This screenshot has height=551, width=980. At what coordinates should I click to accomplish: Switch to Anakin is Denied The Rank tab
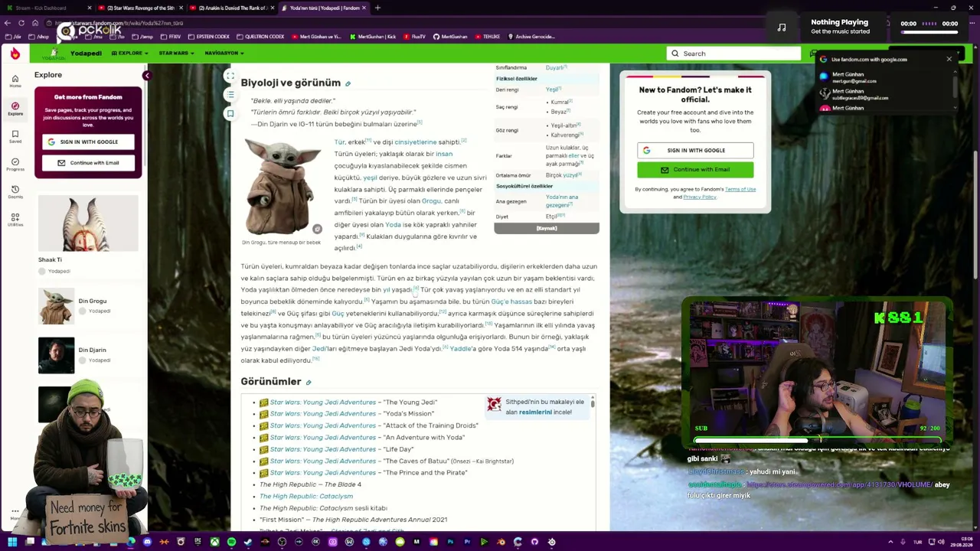click(x=233, y=8)
